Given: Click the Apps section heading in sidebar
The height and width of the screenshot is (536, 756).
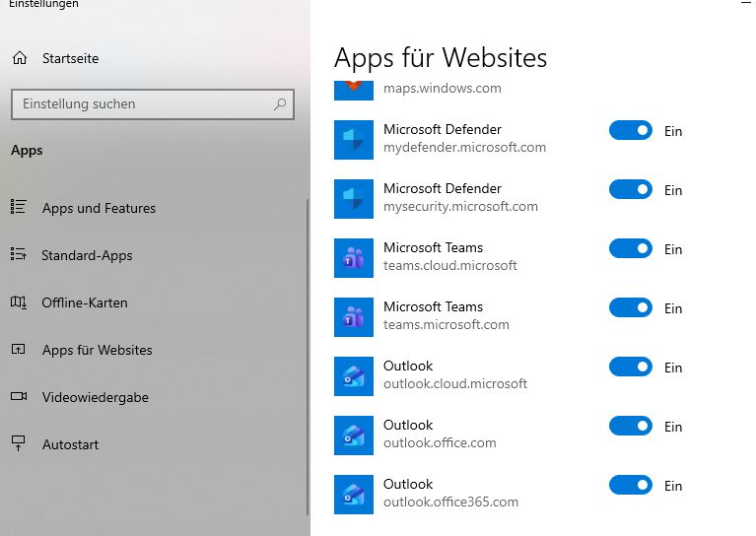Looking at the screenshot, I should [x=27, y=150].
